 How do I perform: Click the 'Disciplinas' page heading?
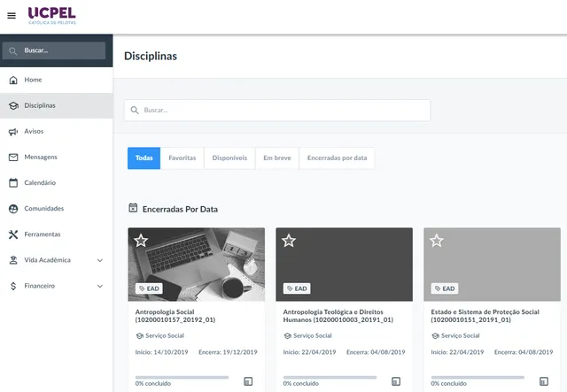pyautogui.click(x=151, y=56)
